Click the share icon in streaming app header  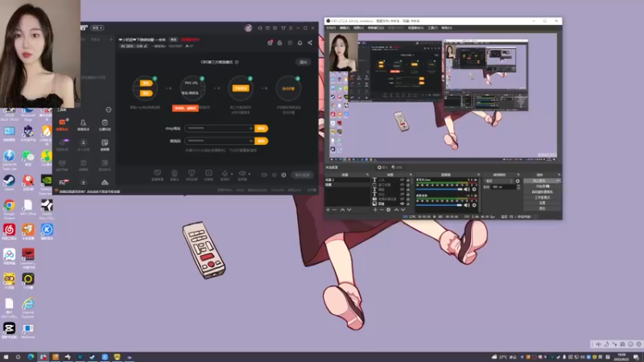pyautogui.click(x=310, y=43)
